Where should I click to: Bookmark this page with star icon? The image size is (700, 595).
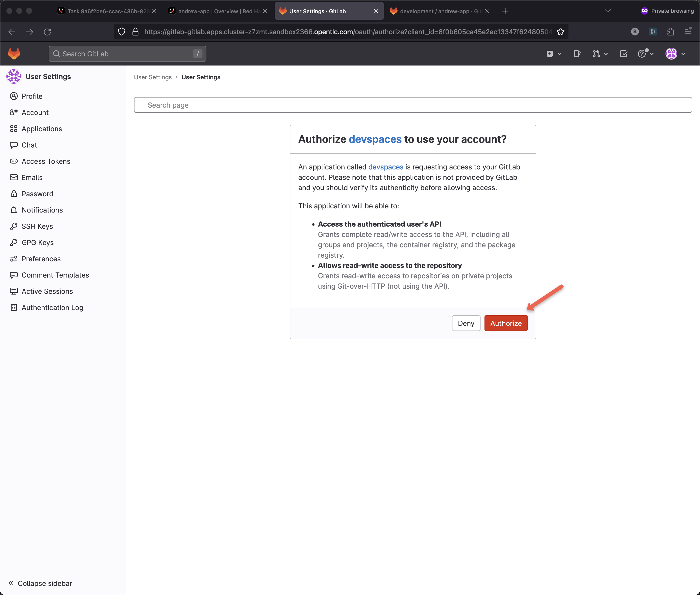tap(560, 32)
